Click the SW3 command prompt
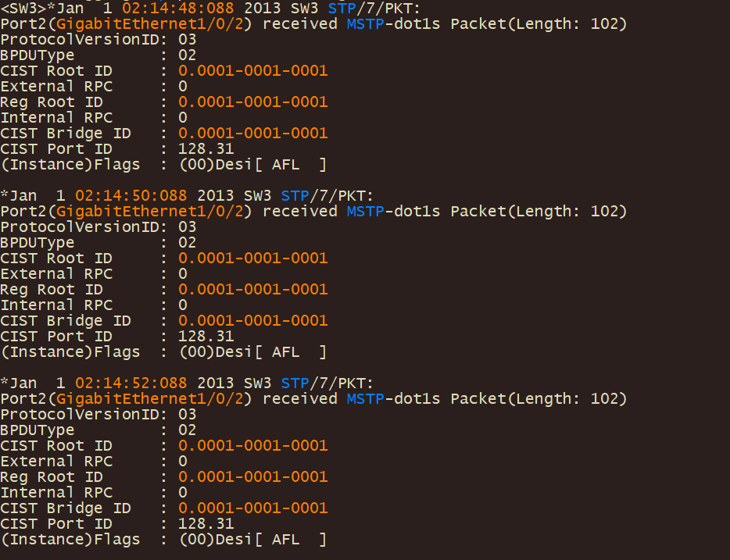Screen dimensions: 730x560 [x=23, y=8]
